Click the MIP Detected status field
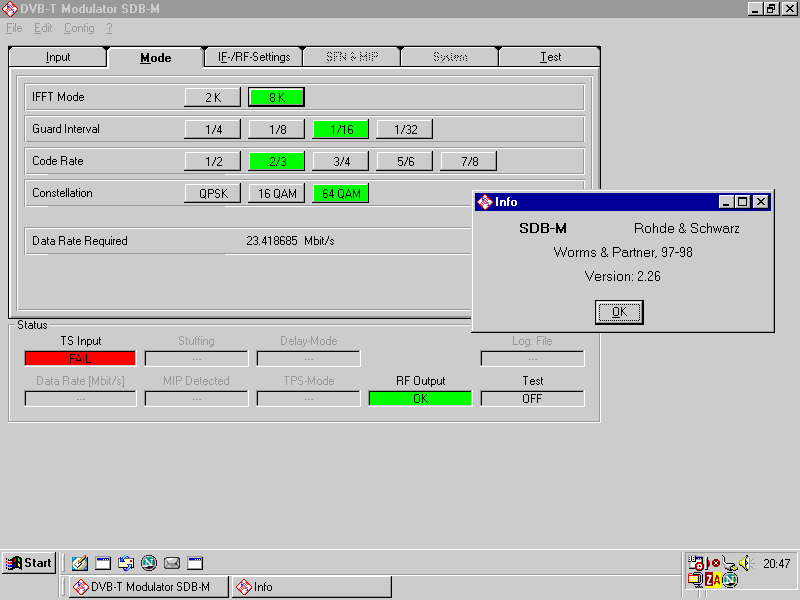This screenshot has height=600, width=800. 196,399
